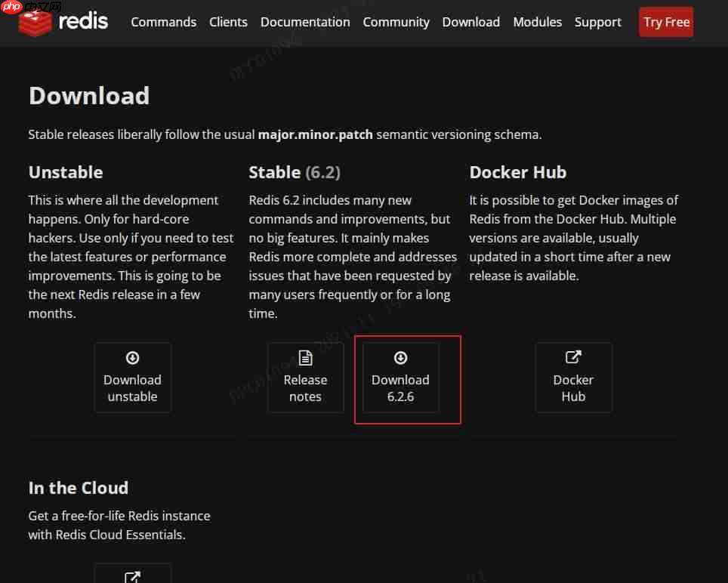Click the Docker Hub external link icon
This screenshot has height=583, width=728.
click(x=573, y=357)
